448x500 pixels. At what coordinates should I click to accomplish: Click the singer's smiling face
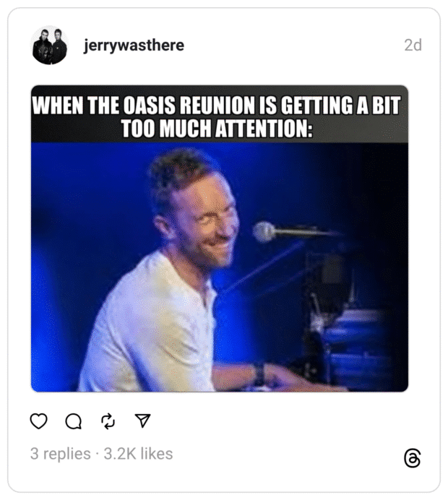point(204,223)
